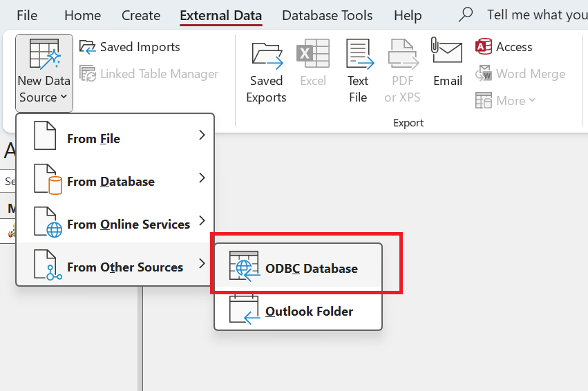Screen dimensions: 588x391
Task: Click the Saved Imports icon
Action: (x=87, y=47)
